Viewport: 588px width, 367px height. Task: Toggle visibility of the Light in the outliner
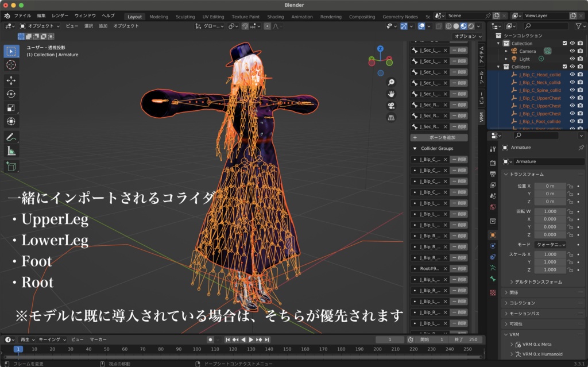click(572, 59)
